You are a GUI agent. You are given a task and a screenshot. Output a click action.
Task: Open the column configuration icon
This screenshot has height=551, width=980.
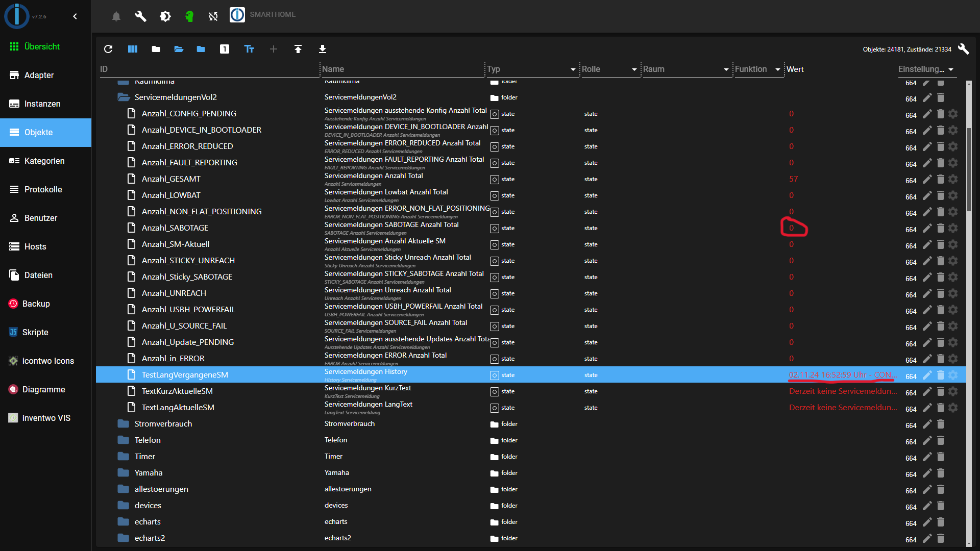133,49
